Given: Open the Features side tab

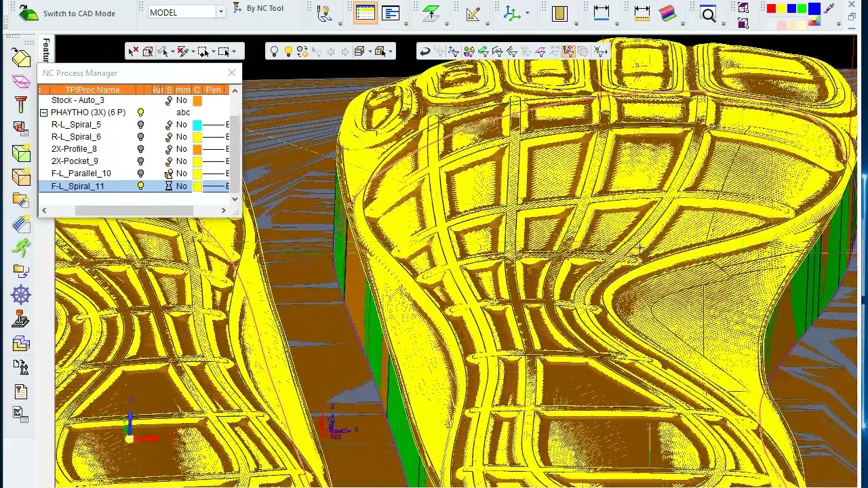Looking at the screenshot, I should point(46,49).
